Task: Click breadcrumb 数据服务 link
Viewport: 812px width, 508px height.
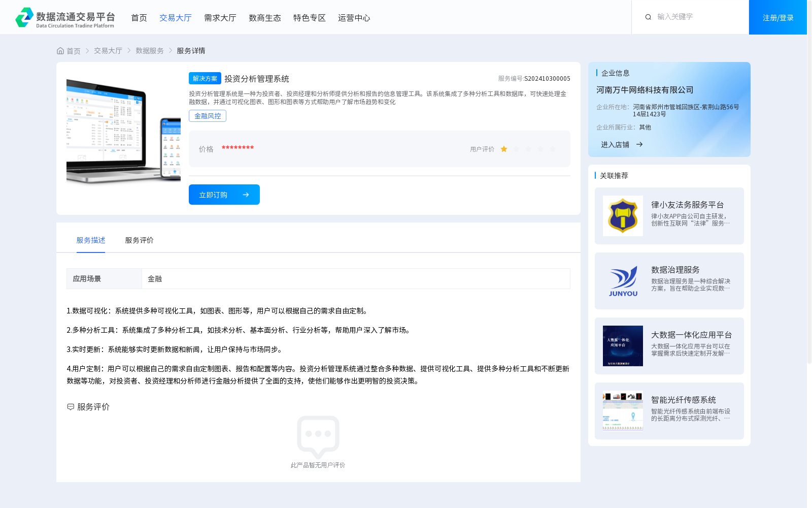Action: pyautogui.click(x=150, y=51)
